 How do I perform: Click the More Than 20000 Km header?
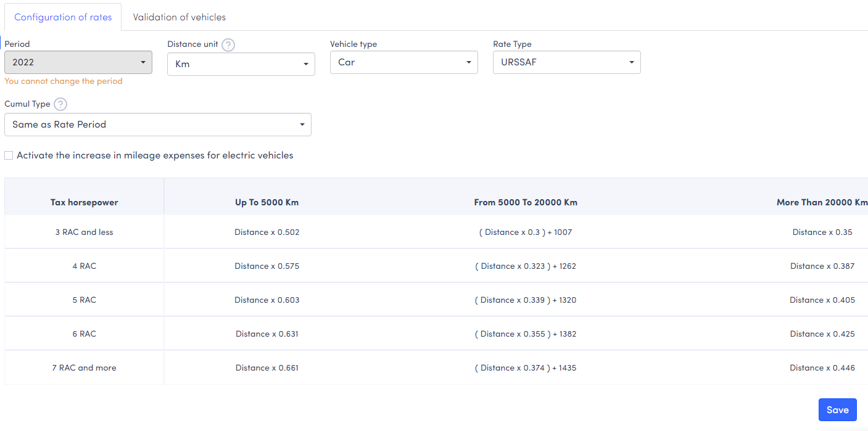click(x=822, y=202)
